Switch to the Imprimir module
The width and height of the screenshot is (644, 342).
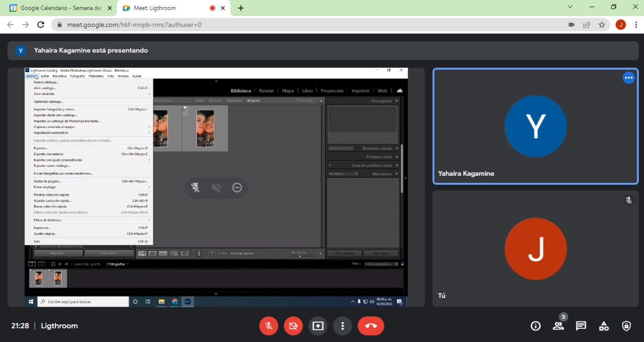360,91
